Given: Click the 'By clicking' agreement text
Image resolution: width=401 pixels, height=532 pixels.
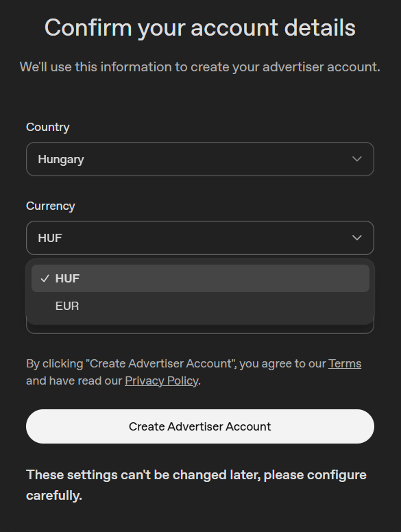Looking at the screenshot, I should click(x=194, y=372).
